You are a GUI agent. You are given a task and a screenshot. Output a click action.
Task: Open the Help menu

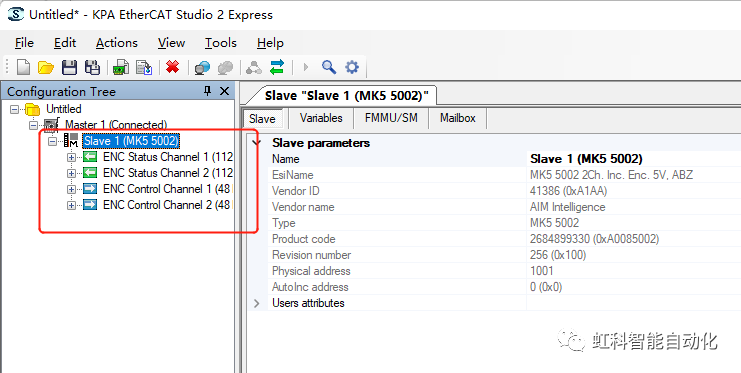(x=270, y=43)
